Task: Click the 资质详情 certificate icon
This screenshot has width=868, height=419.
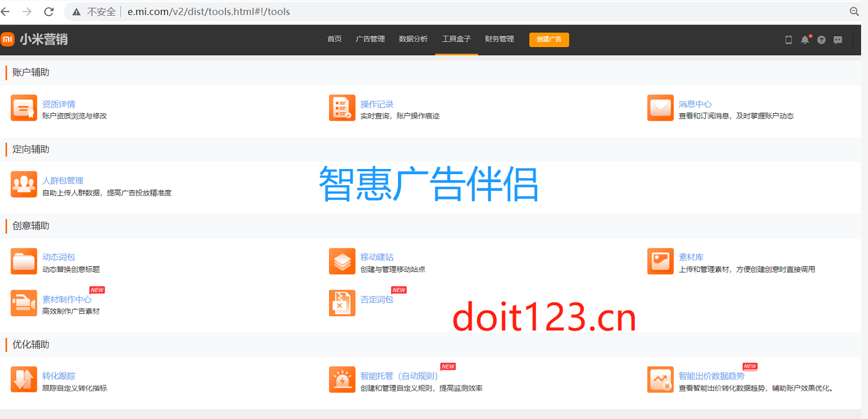Action: coord(24,108)
